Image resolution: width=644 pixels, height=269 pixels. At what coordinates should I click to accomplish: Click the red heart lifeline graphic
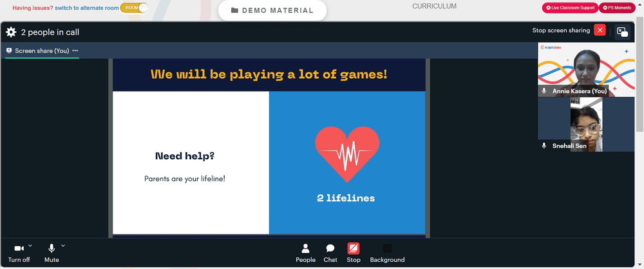tap(347, 154)
